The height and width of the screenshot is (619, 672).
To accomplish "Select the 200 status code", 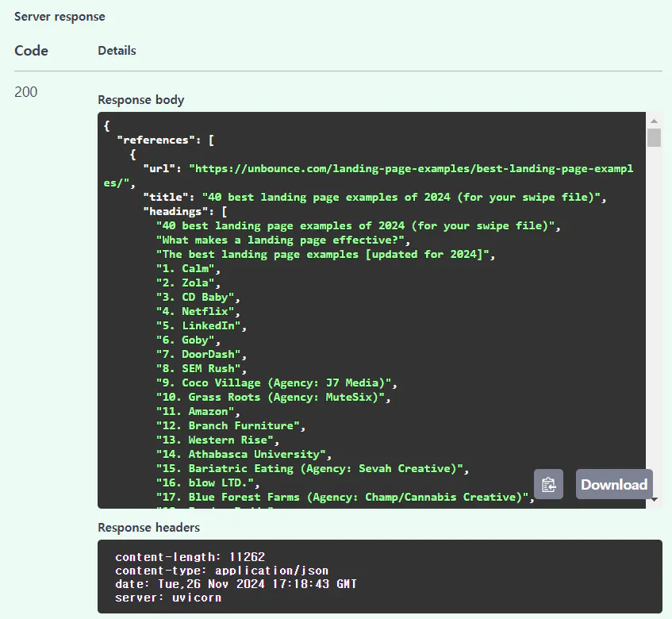I will pos(25,92).
